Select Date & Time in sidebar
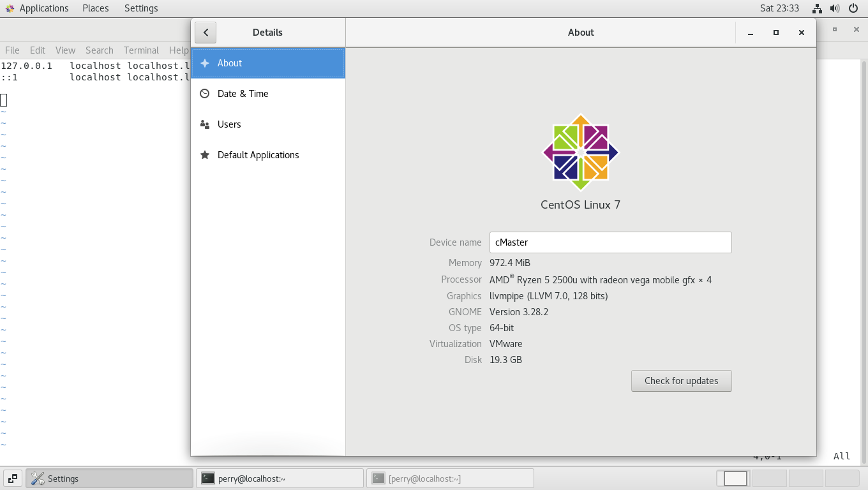The width and height of the screenshot is (868, 490). [243, 94]
